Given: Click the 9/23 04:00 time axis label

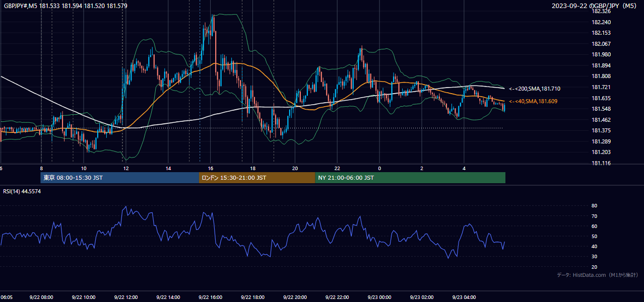Looking at the screenshot, I should [464, 297].
